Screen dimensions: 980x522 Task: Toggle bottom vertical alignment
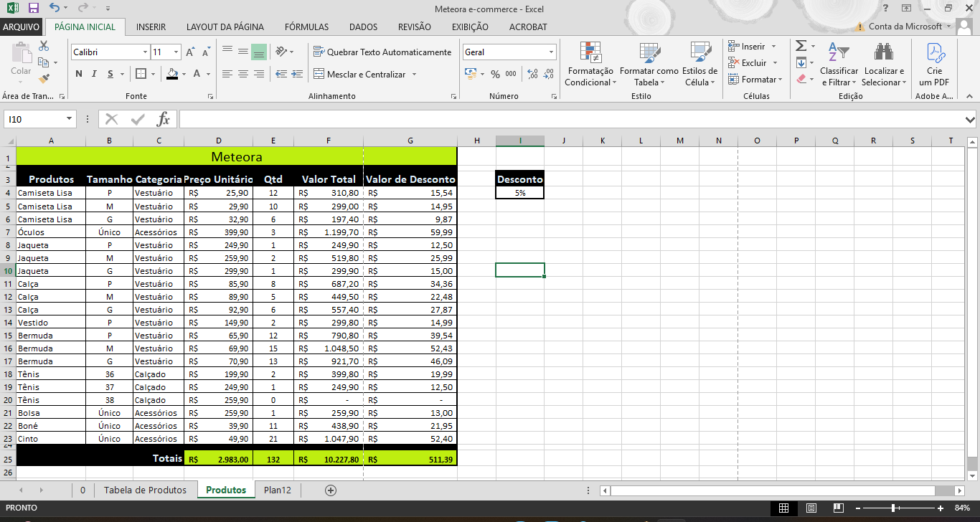(x=259, y=52)
